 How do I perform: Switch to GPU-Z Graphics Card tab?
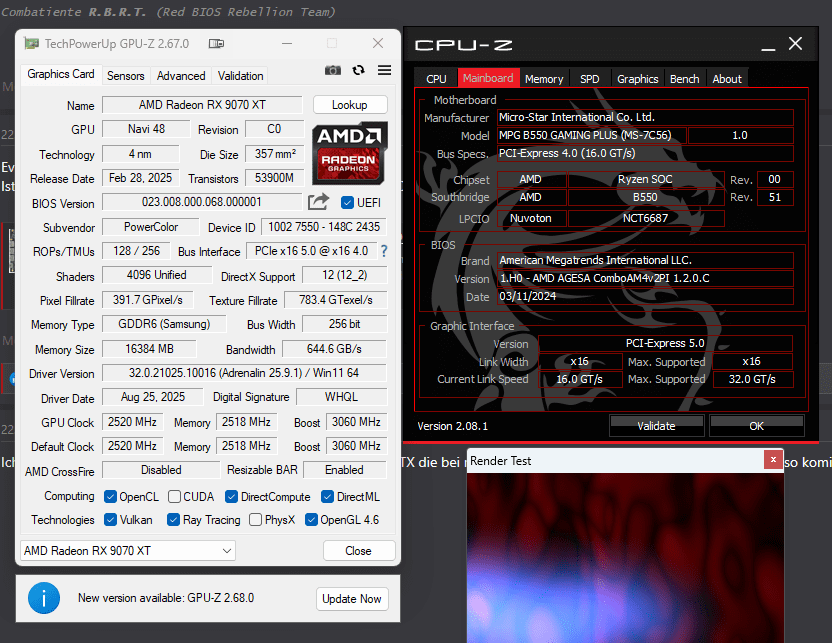tap(60, 74)
